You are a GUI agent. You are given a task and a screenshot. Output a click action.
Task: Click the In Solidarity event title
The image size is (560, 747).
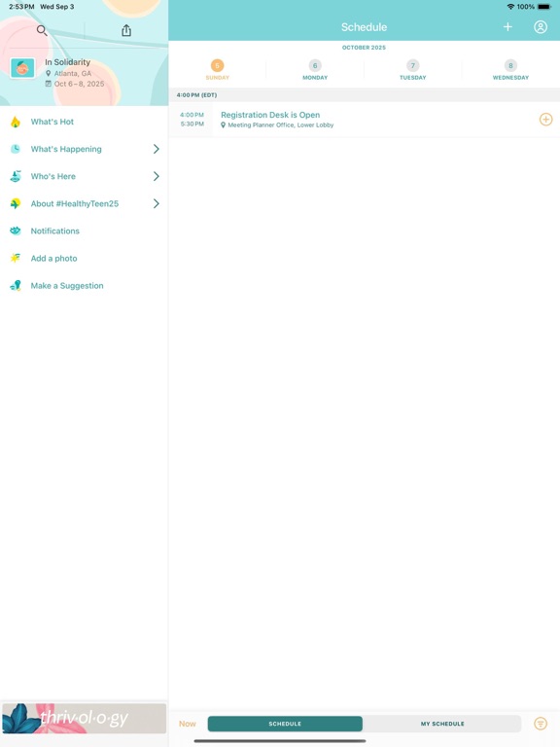[x=68, y=62]
